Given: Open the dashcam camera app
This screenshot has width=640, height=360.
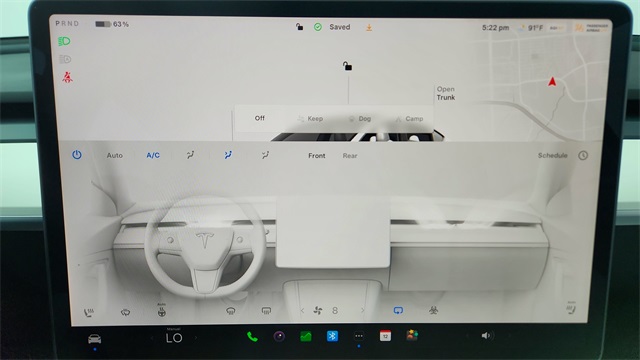Looking at the screenshot, I should point(279,336).
